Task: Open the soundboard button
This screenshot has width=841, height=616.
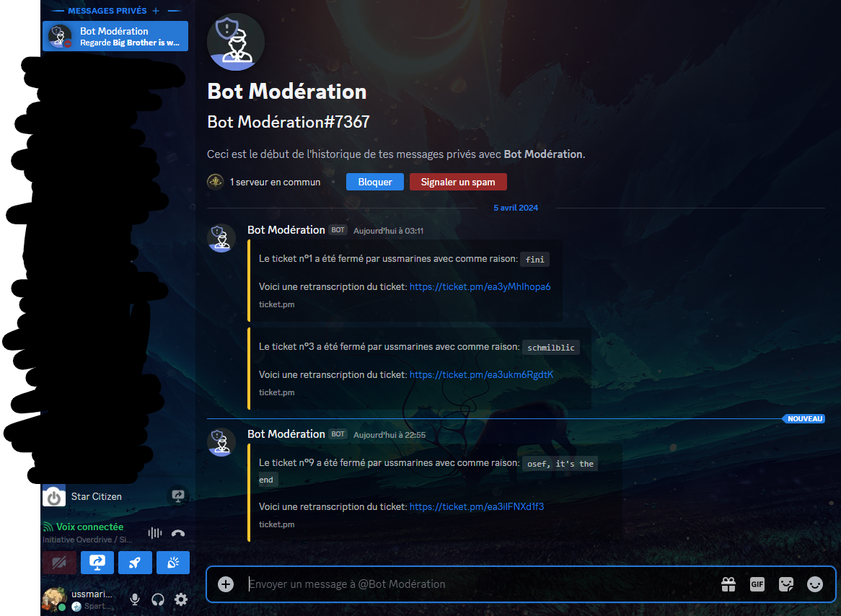Action: 172,563
